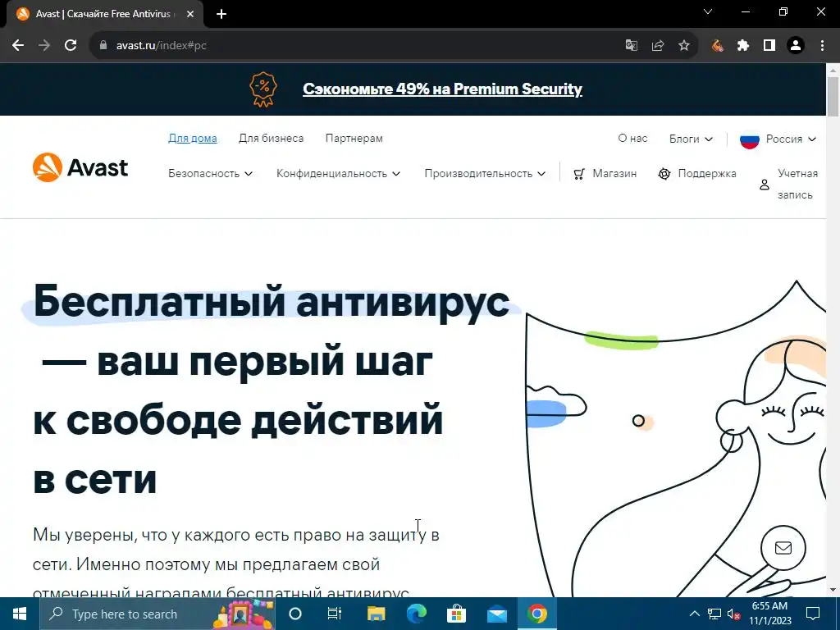Reload the page with refresh icon
This screenshot has width=840, height=630.
[x=71, y=46]
